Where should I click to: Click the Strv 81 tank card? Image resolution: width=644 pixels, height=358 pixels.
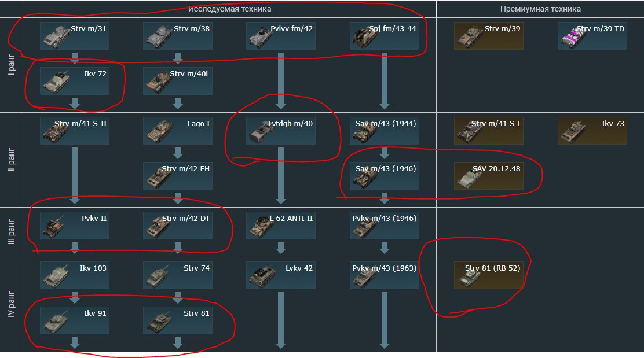(178, 320)
